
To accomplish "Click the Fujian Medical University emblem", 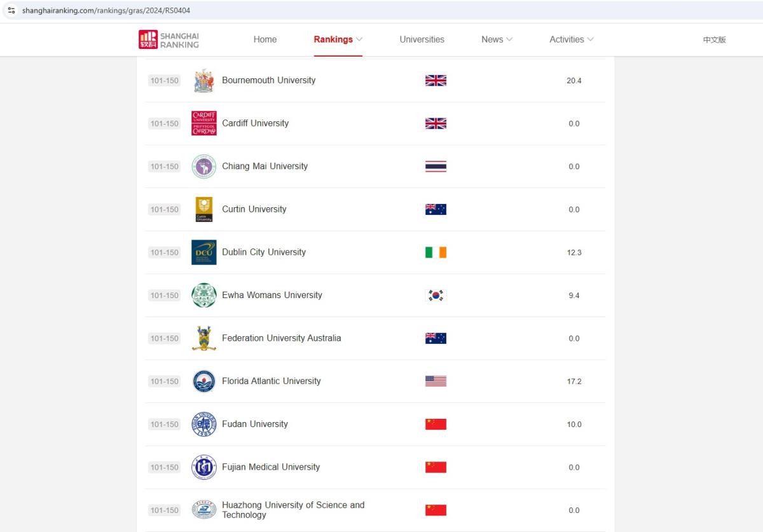I will (203, 467).
